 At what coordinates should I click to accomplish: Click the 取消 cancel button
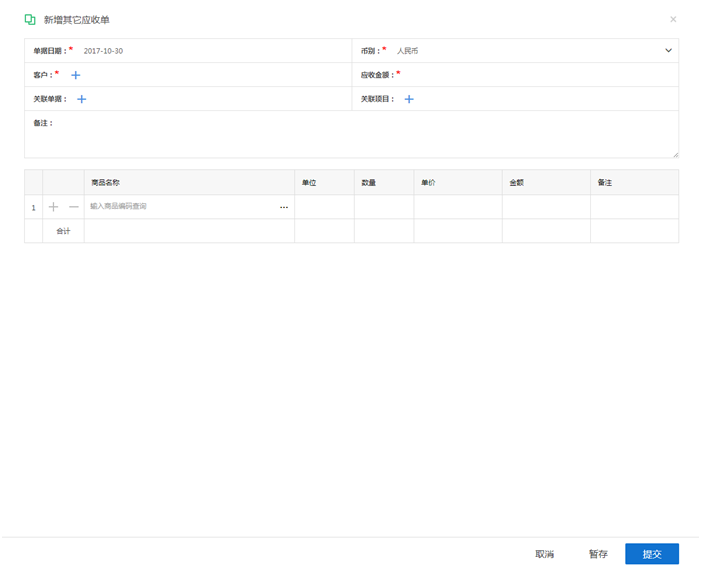pyautogui.click(x=545, y=554)
